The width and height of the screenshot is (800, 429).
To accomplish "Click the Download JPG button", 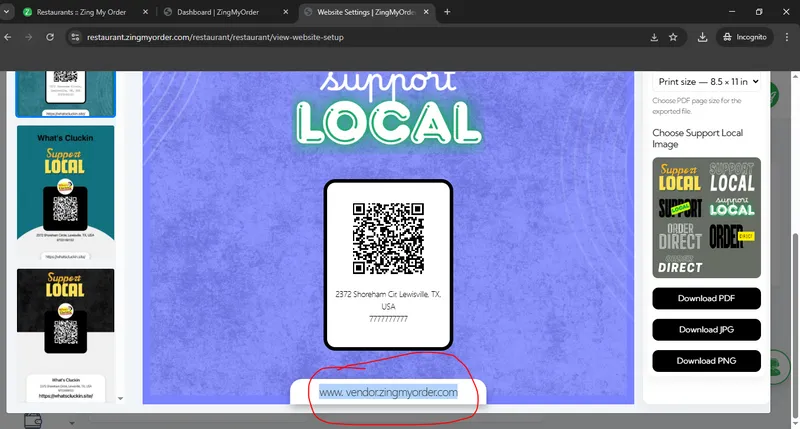I will point(706,329).
